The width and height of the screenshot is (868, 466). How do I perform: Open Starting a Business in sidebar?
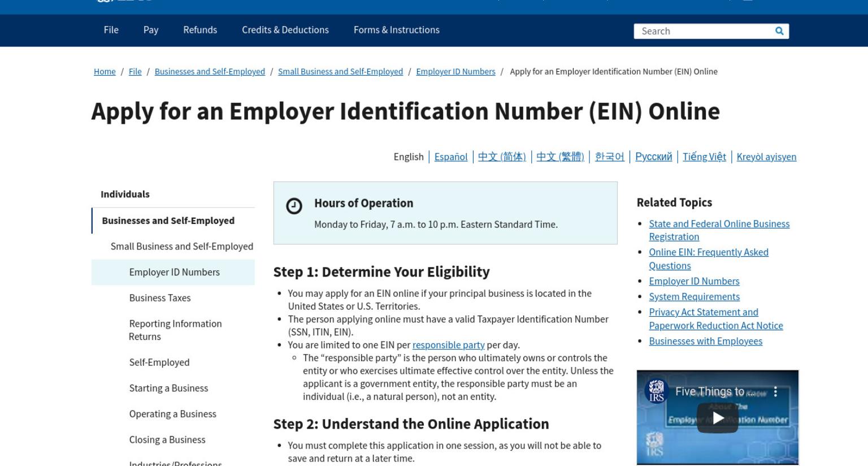coord(168,388)
